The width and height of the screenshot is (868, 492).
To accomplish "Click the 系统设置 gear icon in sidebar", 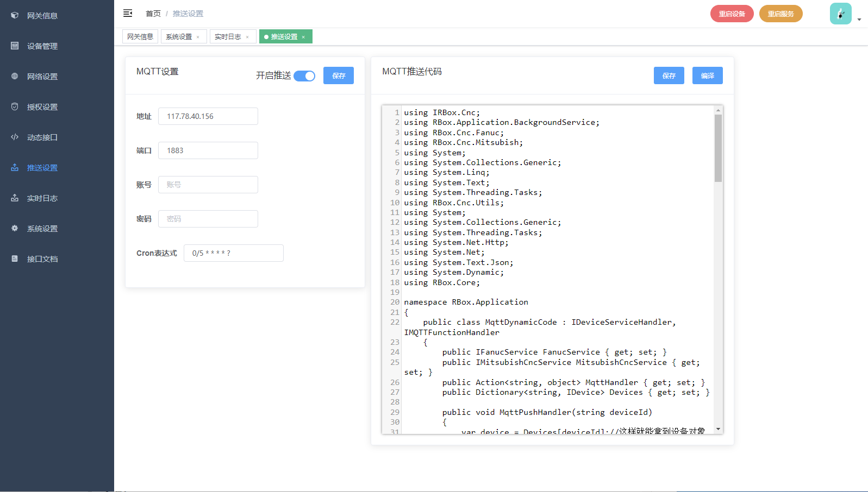I will pos(15,229).
